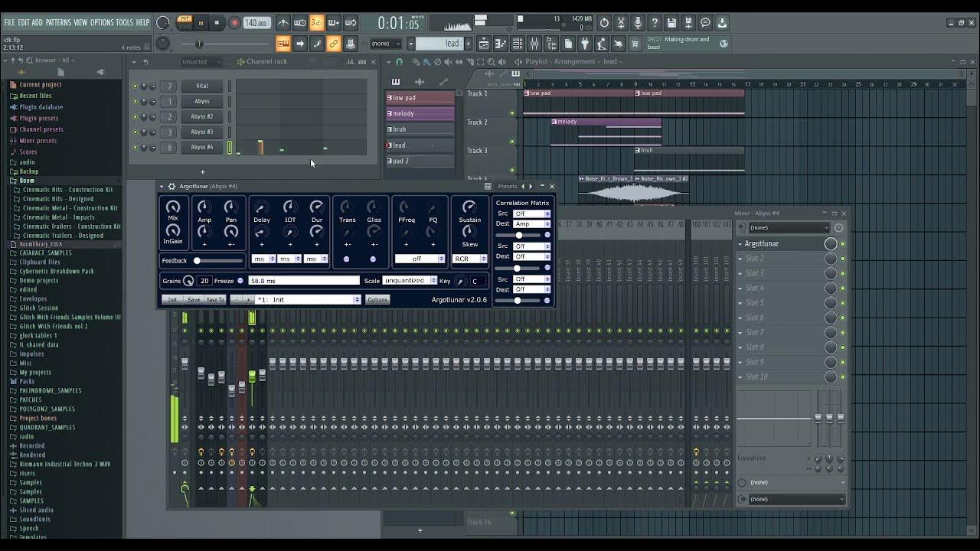Select the Vital channel button
This screenshot has width=980, height=551.
point(202,86)
